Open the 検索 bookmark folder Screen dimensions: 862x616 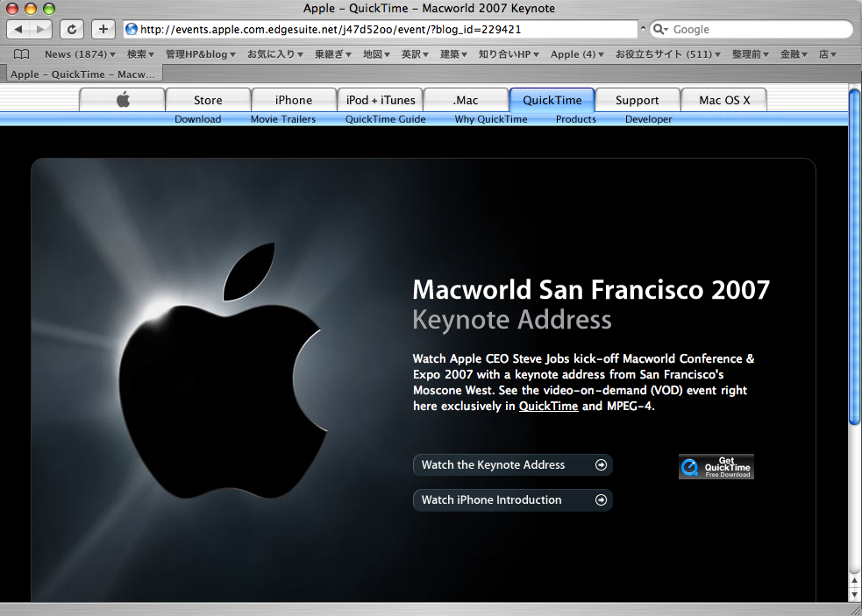[x=140, y=53]
